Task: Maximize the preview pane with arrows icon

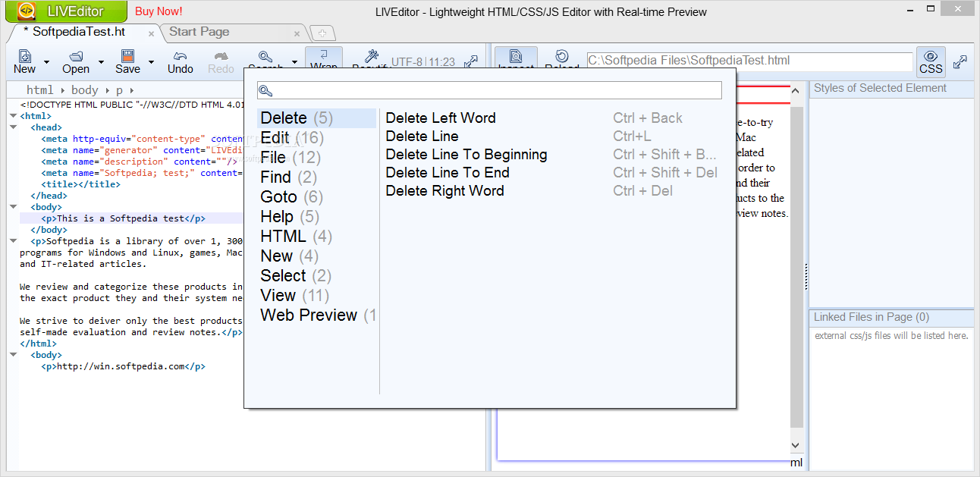Action: coord(960,62)
